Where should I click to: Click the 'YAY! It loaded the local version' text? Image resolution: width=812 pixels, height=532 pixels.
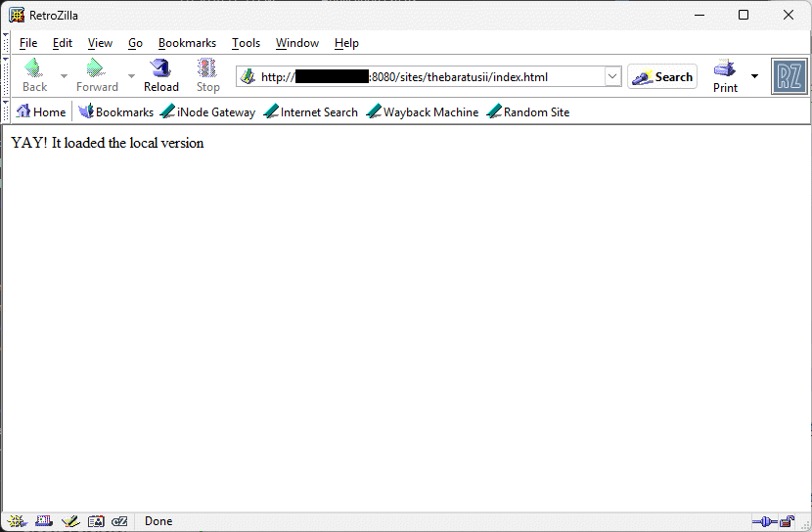(108, 143)
